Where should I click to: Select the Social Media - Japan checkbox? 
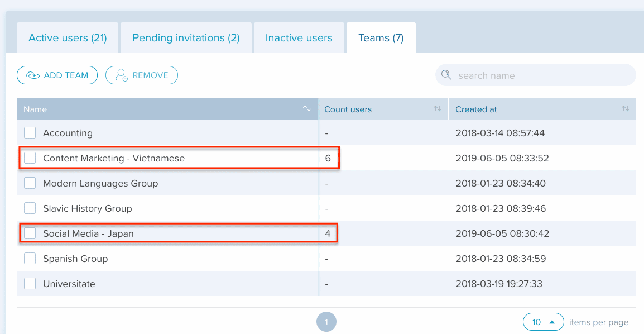[x=30, y=233]
